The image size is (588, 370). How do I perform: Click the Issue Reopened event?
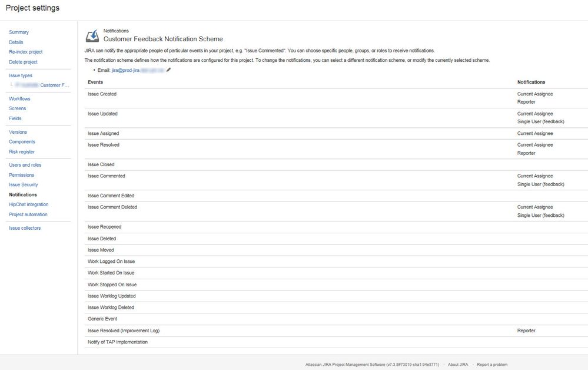pyautogui.click(x=104, y=227)
